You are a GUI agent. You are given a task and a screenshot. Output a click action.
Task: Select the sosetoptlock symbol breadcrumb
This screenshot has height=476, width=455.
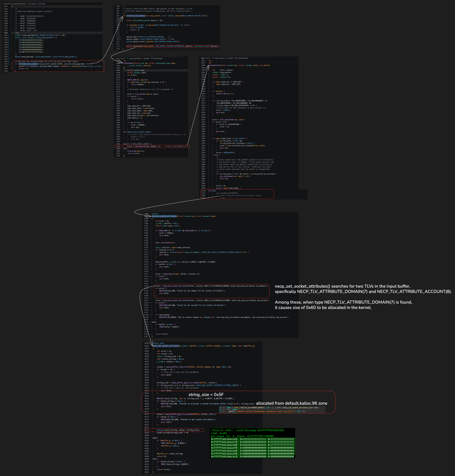point(243,58)
